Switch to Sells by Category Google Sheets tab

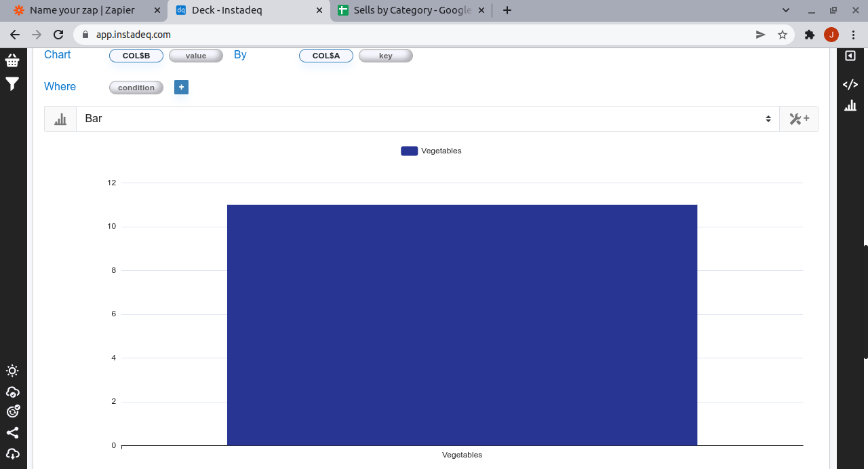[412, 10]
